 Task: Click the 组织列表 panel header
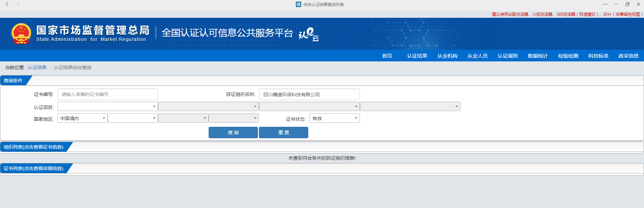tap(34, 147)
